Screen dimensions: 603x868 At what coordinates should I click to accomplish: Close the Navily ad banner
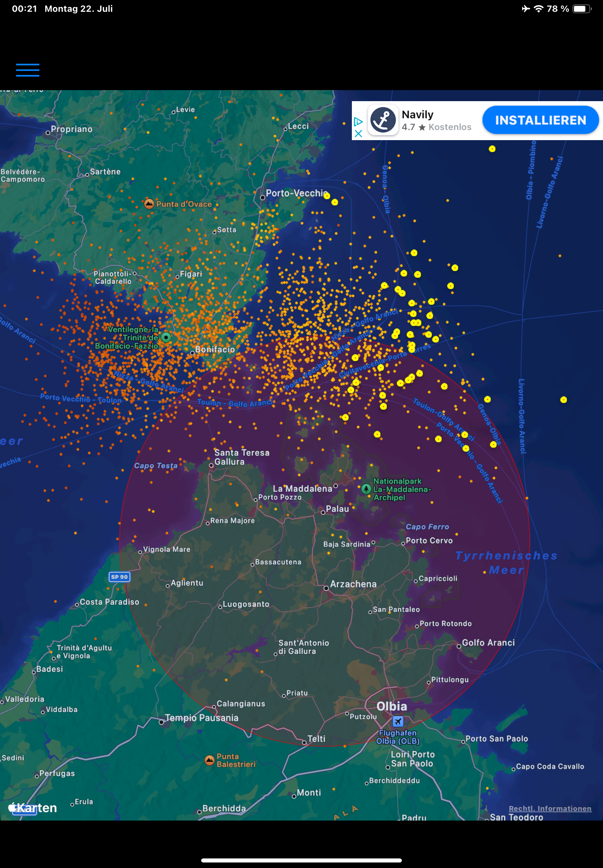pyautogui.click(x=358, y=134)
